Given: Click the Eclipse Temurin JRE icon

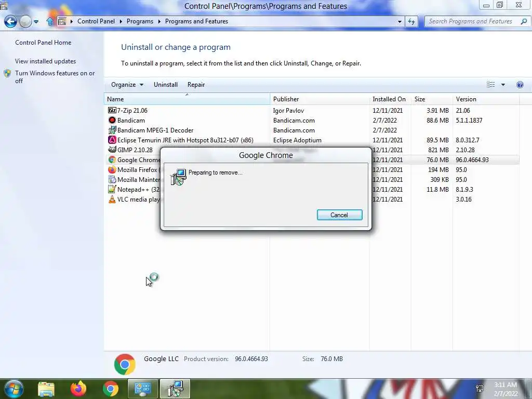Looking at the screenshot, I should (x=112, y=140).
